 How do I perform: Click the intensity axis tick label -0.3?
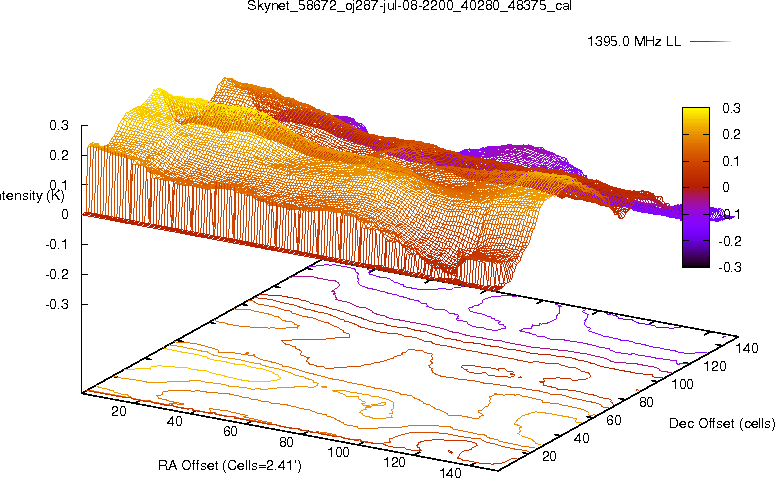coord(57,304)
